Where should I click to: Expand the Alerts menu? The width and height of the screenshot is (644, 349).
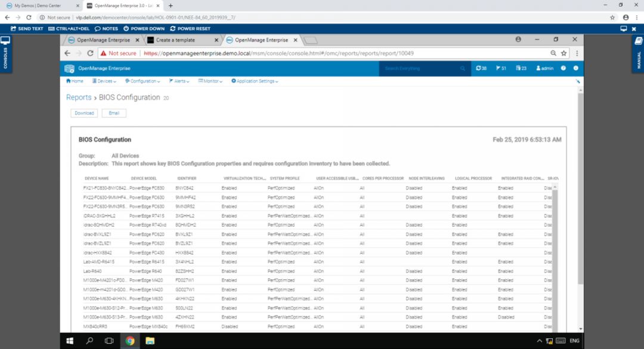pyautogui.click(x=179, y=81)
